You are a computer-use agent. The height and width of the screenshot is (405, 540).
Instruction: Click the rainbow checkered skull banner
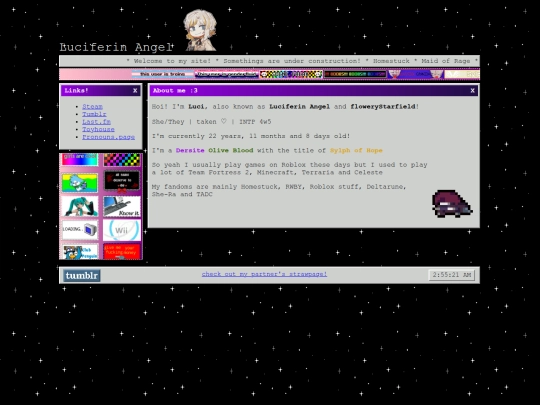tap(291, 74)
